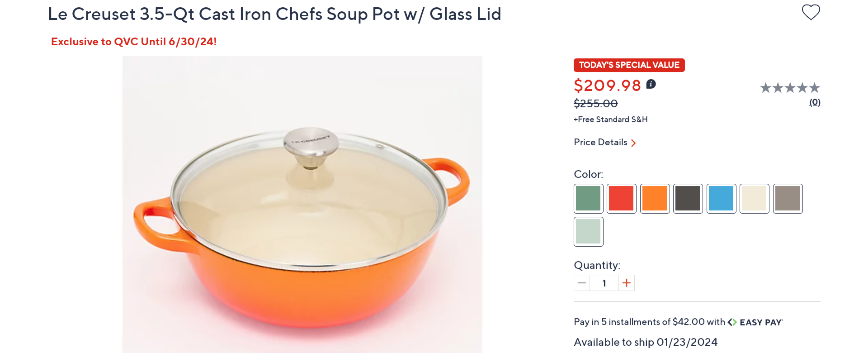The height and width of the screenshot is (353, 868).
Task: Click the quantity input field
Action: (x=604, y=283)
